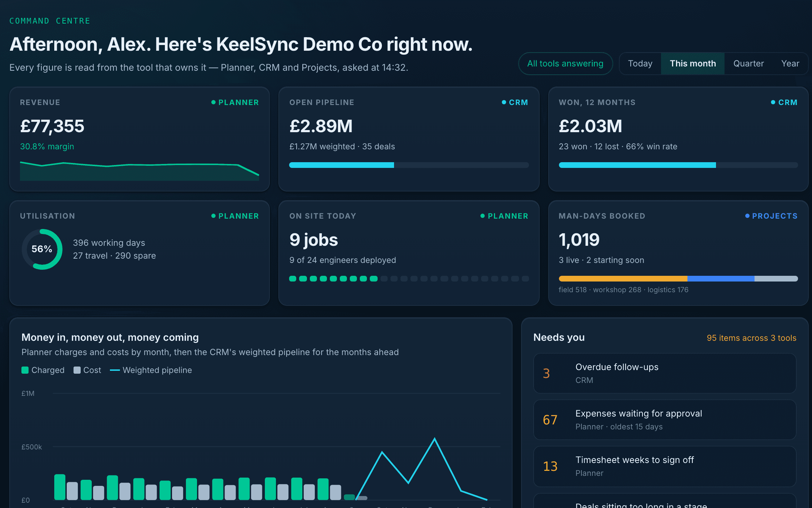Open Expenses waiting for approval item

(665, 420)
